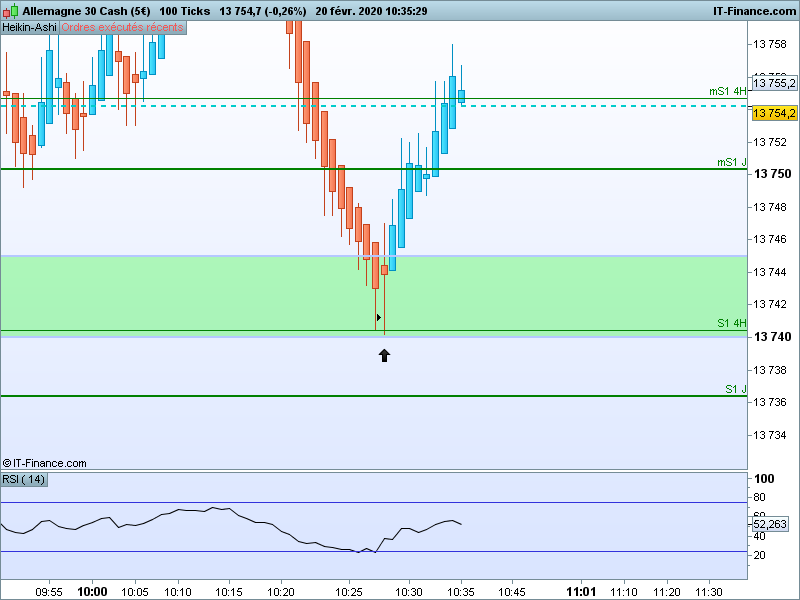
Task: Click the 13 734 price axis label
Action: click(x=770, y=435)
